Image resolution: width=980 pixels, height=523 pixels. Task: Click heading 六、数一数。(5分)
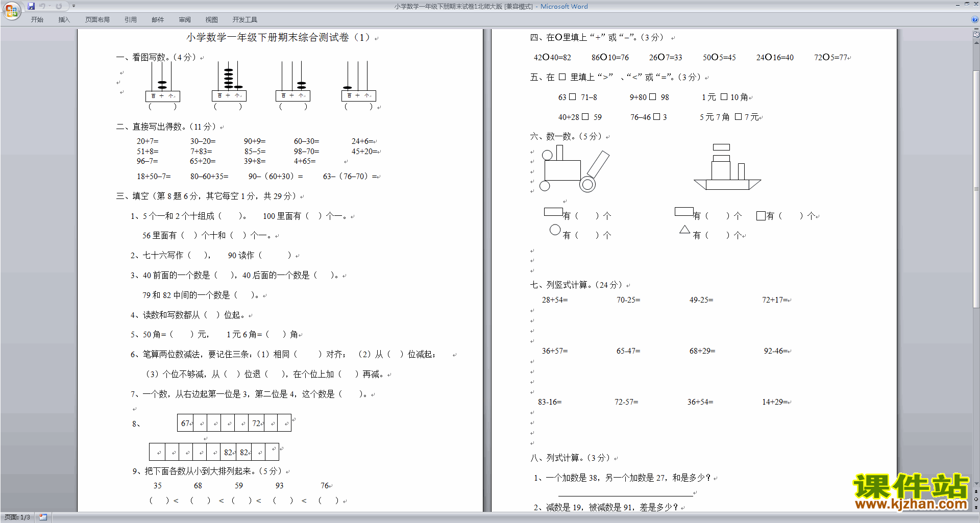[x=567, y=136]
